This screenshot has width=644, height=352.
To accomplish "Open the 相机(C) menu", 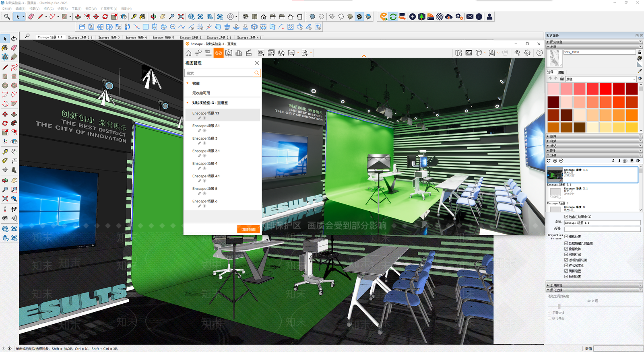I will coord(48,8).
